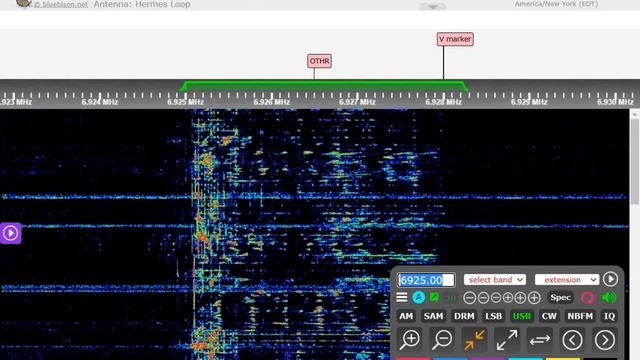This screenshot has width=640, height=360.
Task: Click the vertical scrollbar thumb on the right
Action: click(635, 161)
